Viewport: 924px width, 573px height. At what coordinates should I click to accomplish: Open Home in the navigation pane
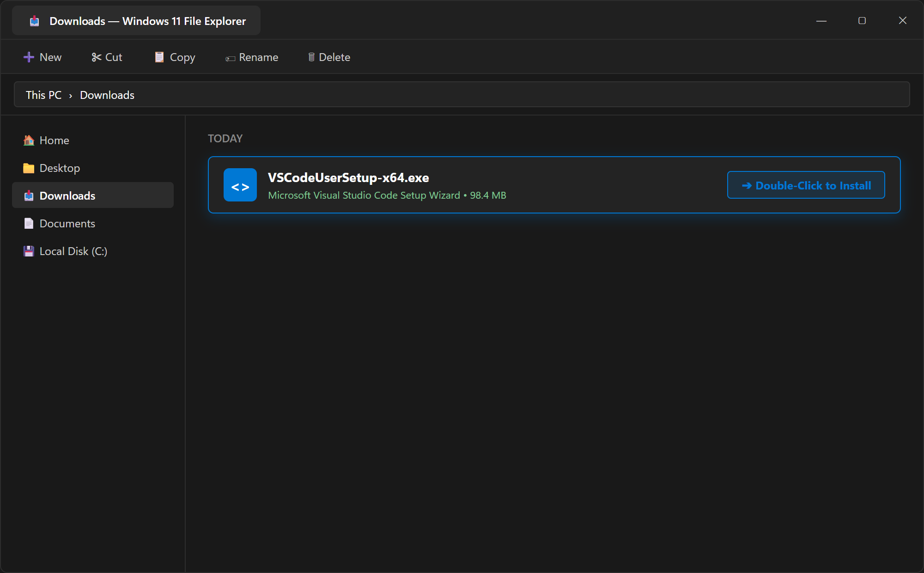pos(93,140)
